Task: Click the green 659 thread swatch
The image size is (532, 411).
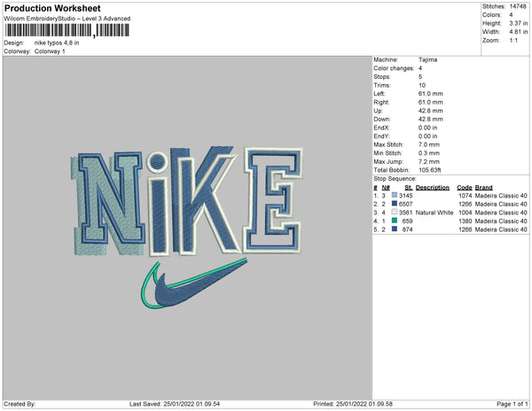Action: tap(395, 221)
